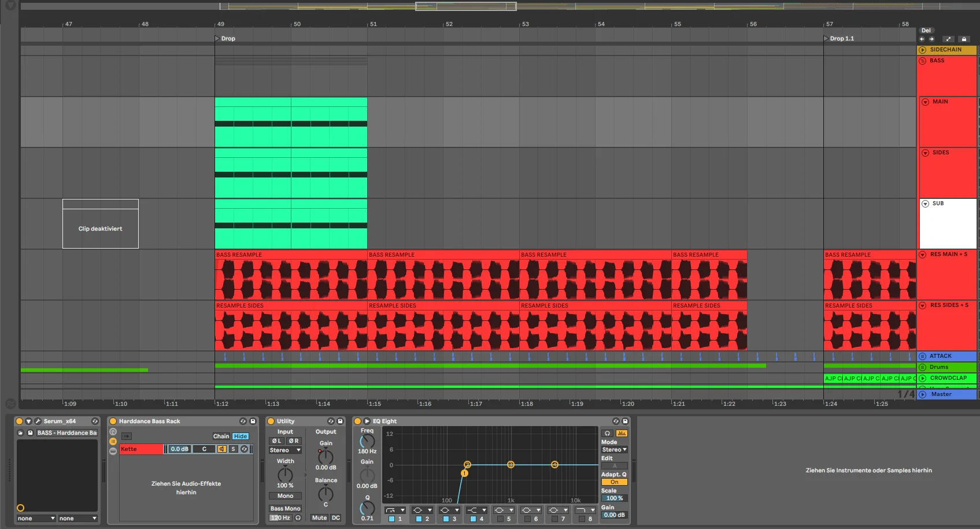Turn off the Serum_x64 device activator
Image resolution: width=980 pixels, height=529 pixels.
click(19, 421)
